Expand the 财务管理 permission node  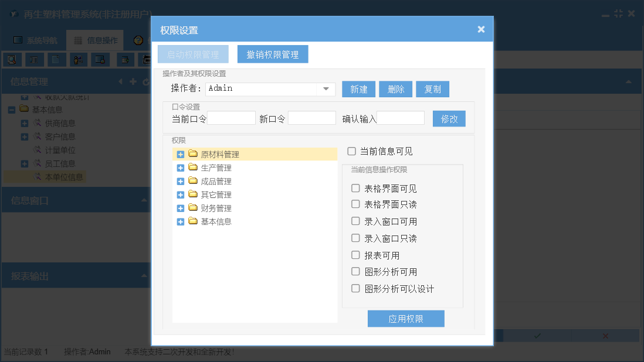point(181,209)
